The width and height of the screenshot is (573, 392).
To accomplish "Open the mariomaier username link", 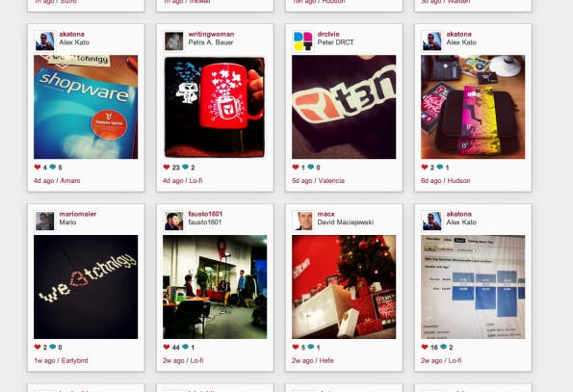I will pos(77,214).
